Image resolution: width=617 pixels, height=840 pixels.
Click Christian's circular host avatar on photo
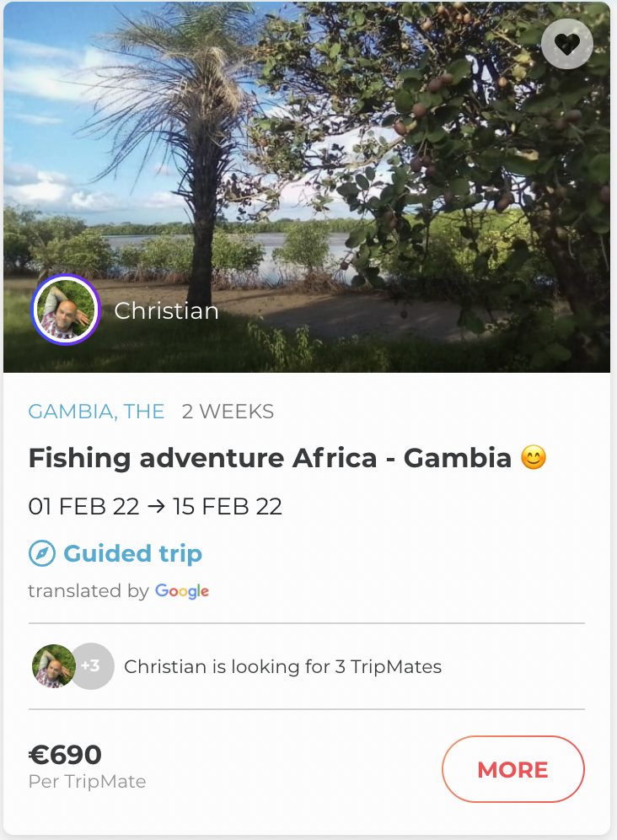click(x=66, y=310)
